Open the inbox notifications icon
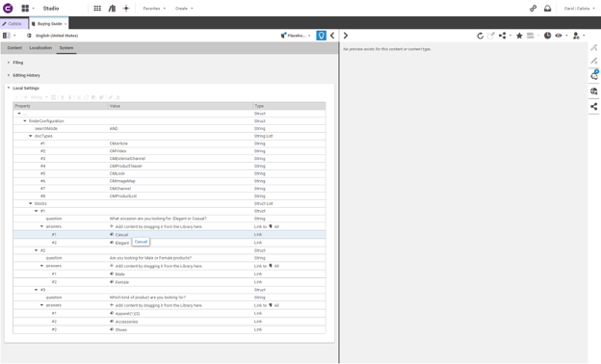601x364 pixels. pyautogui.click(x=548, y=8)
